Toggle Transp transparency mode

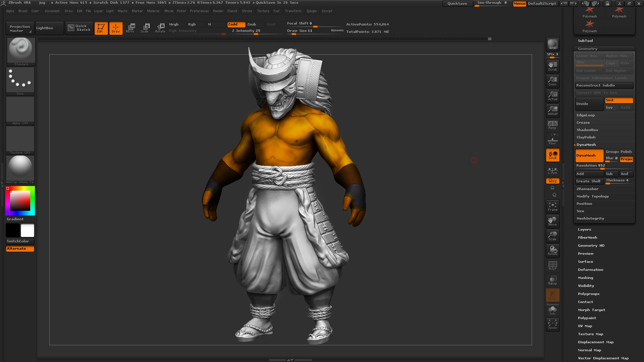(552, 280)
